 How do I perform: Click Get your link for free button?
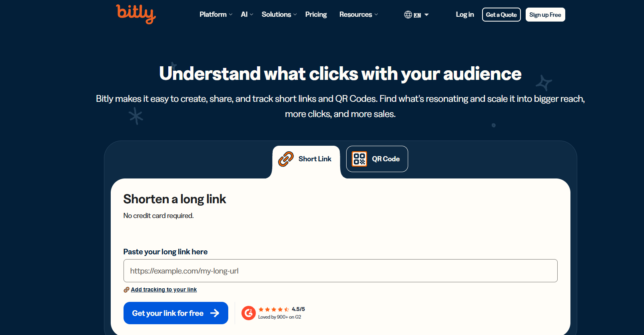(176, 313)
